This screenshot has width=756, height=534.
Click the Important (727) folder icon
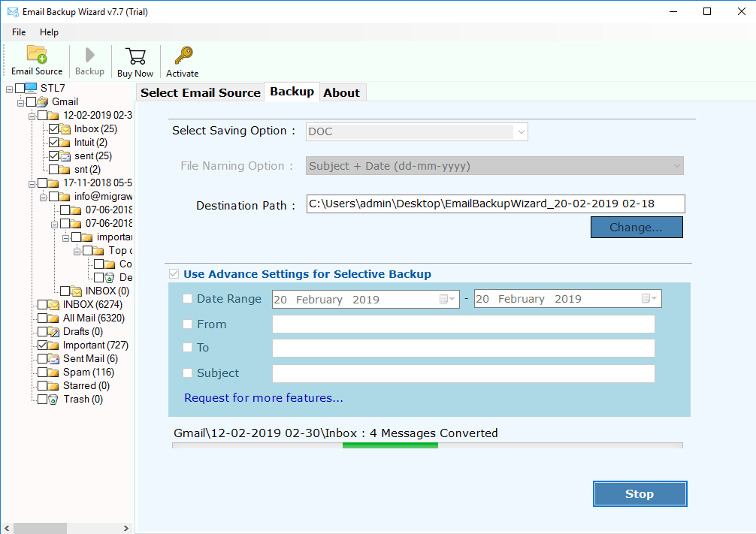point(53,345)
